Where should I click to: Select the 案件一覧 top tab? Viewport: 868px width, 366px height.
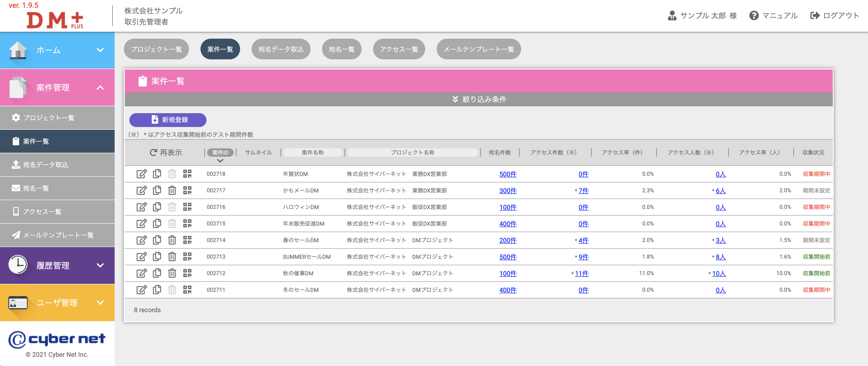(220, 49)
